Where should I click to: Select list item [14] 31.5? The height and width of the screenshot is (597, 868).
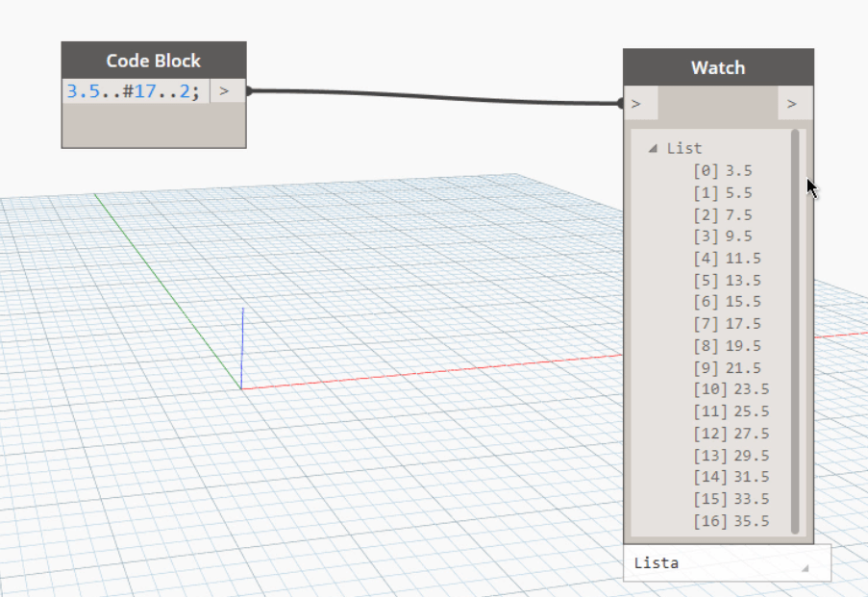coord(732,477)
